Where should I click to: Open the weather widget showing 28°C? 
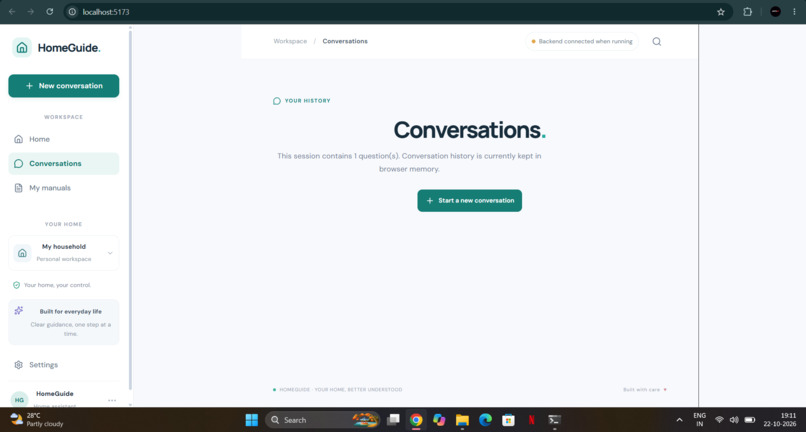click(37, 420)
